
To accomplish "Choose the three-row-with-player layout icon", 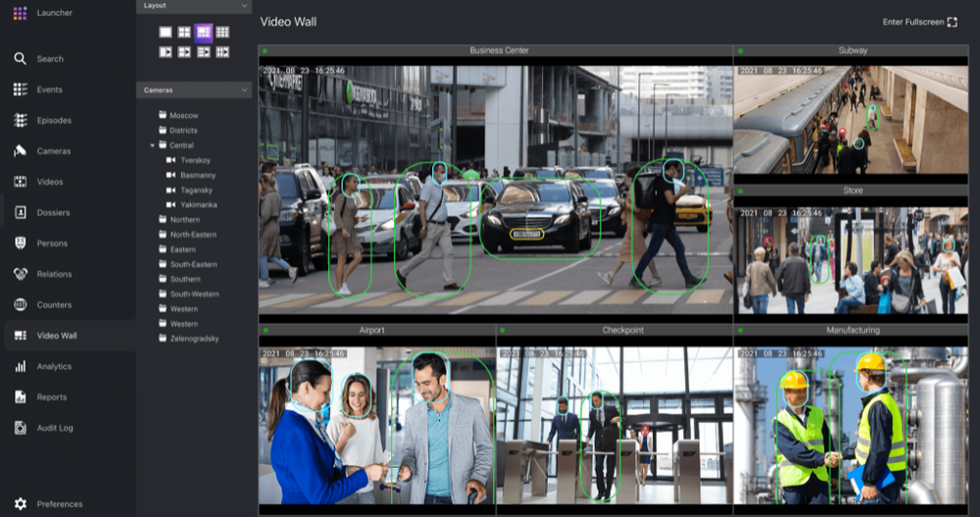I will tap(203, 52).
